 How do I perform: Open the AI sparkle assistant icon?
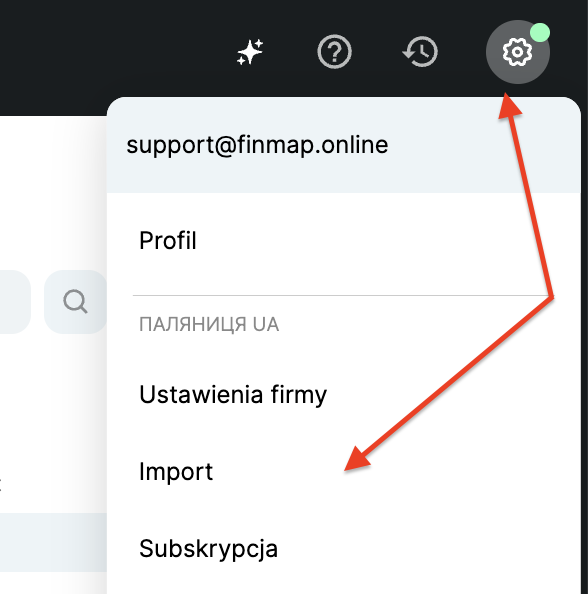pos(250,52)
